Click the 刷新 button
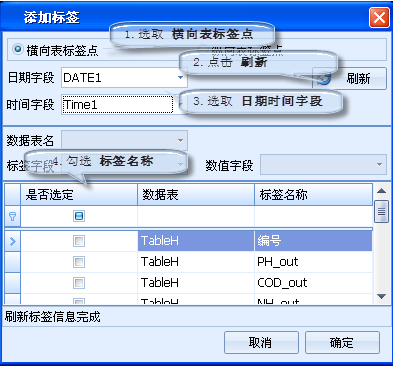Image resolution: width=393 pixels, height=366 pixels. 349,79
